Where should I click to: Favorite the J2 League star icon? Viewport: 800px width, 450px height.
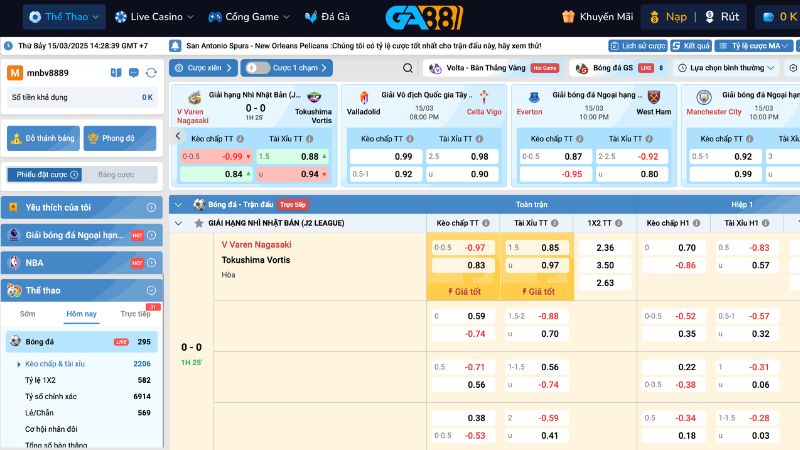coord(198,223)
